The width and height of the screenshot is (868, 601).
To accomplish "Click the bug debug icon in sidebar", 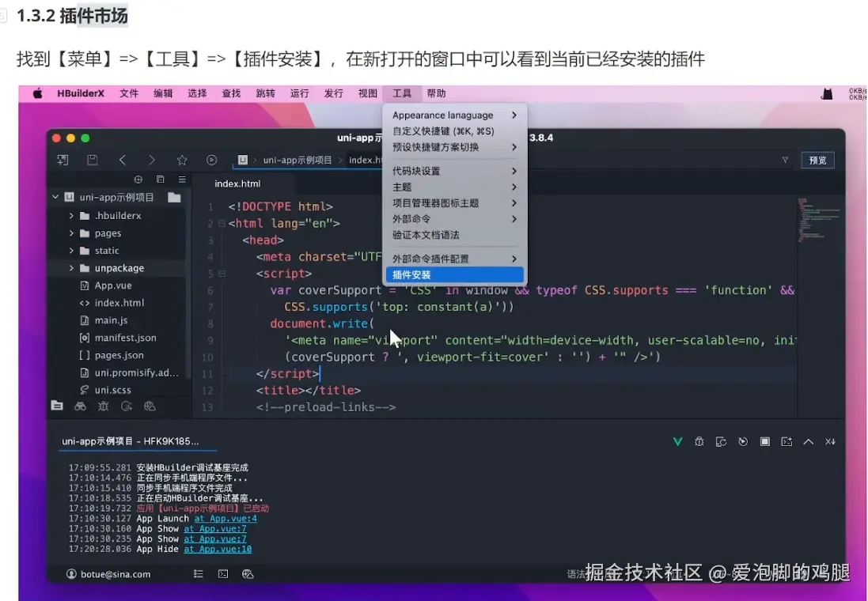I will click(x=103, y=406).
